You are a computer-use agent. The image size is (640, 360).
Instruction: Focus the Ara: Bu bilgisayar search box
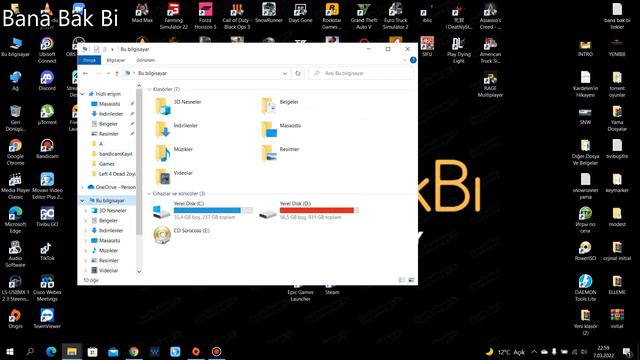click(361, 73)
